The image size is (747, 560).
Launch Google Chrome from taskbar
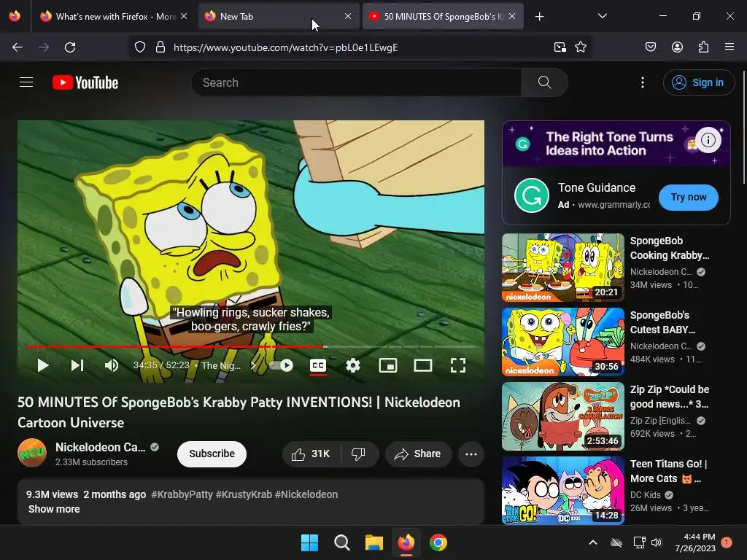tap(438, 542)
